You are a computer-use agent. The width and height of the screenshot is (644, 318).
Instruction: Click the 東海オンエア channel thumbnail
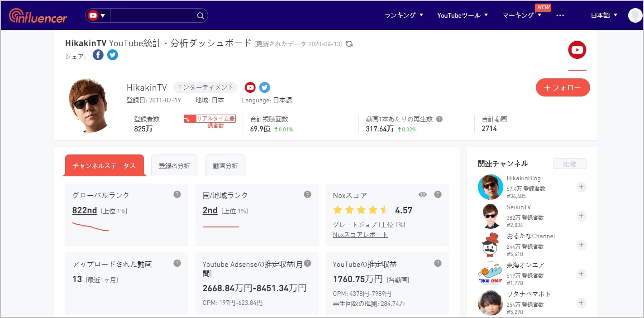491,274
